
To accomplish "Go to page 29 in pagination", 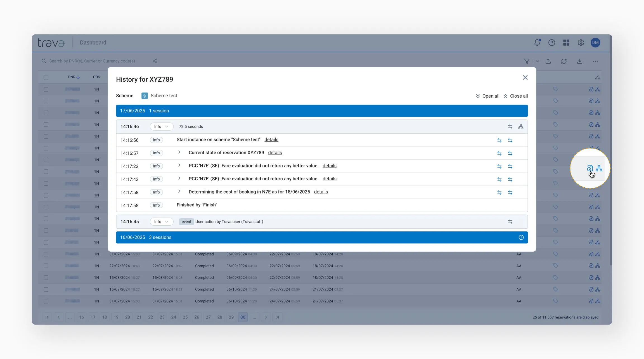I will click(231, 317).
